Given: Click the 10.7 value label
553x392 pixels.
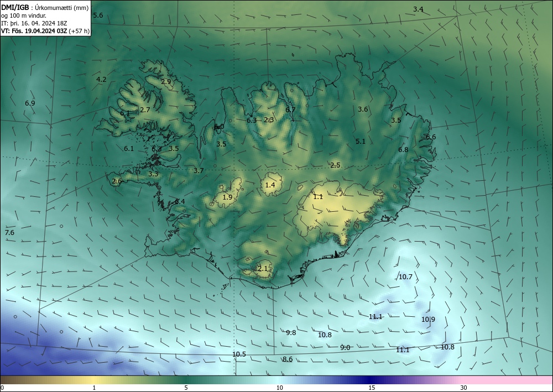Looking at the screenshot, I should point(405,277).
